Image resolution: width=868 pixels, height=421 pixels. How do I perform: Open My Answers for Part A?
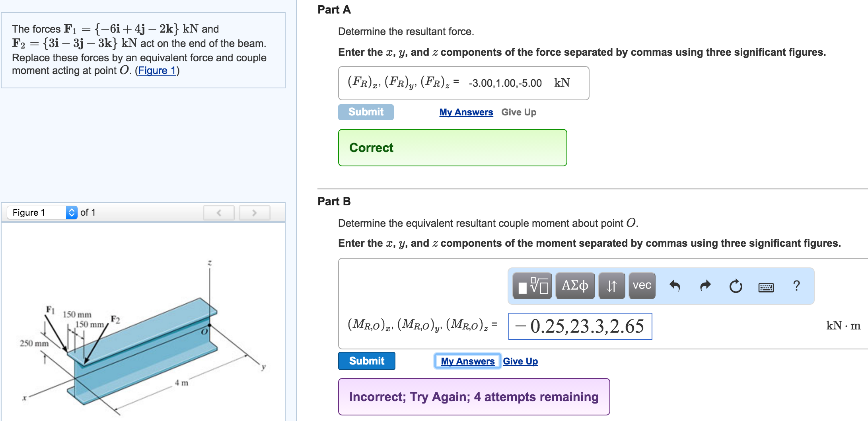466,112
